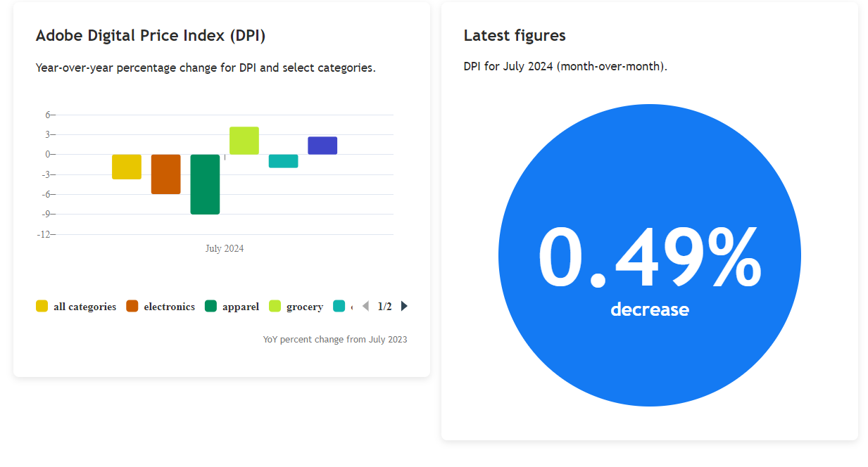Screen dimensions: 868x467
Task: Click the Adobe Digital Price Index (DPI) heading
Action: pos(151,36)
